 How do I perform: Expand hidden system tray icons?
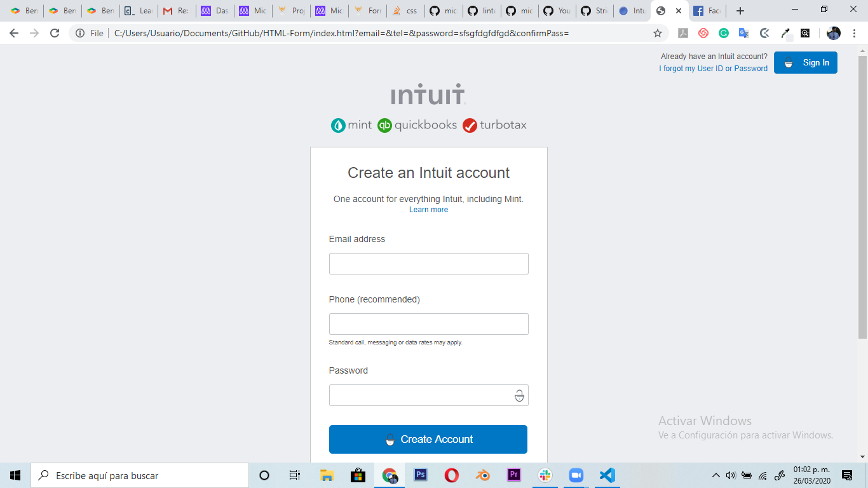point(716,475)
